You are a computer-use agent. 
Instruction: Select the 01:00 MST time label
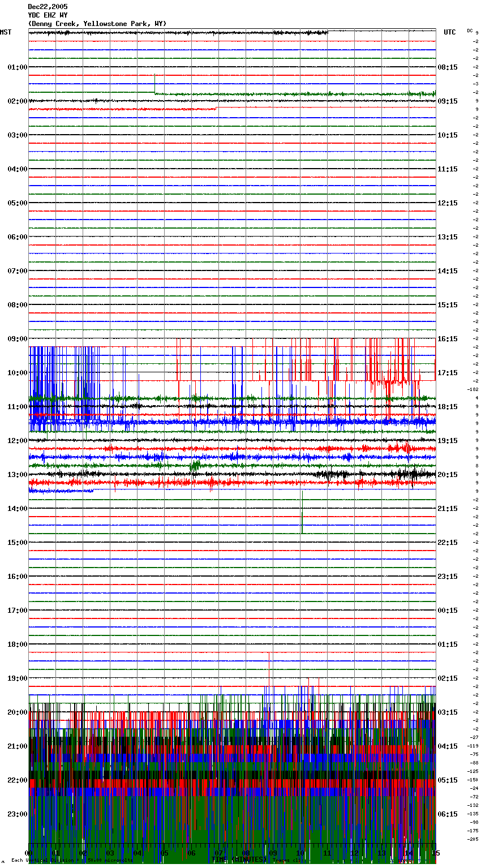click(18, 67)
